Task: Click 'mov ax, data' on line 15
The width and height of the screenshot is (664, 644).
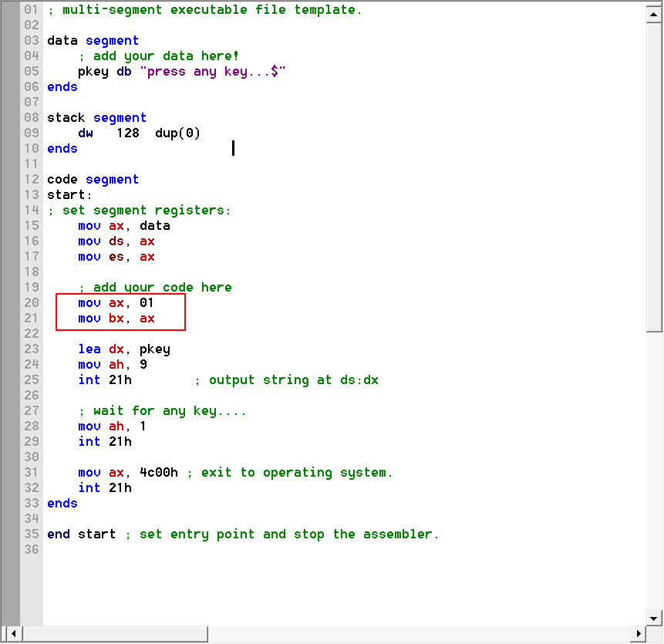Action: click(124, 226)
